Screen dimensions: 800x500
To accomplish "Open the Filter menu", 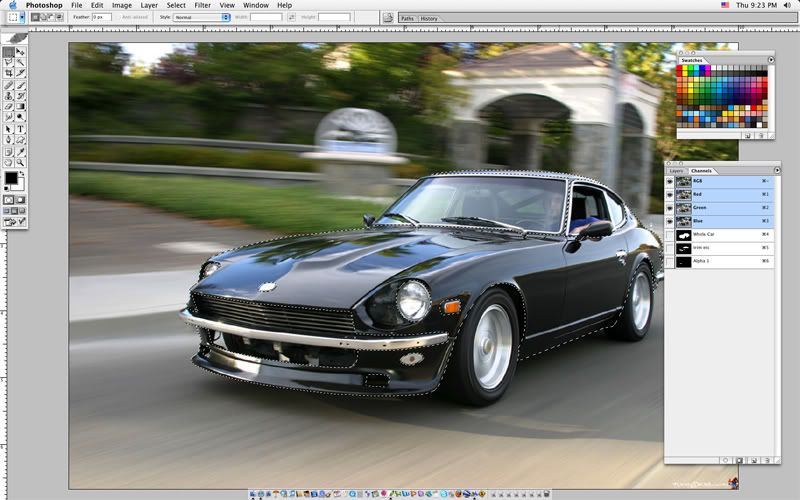I will [203, 5].
